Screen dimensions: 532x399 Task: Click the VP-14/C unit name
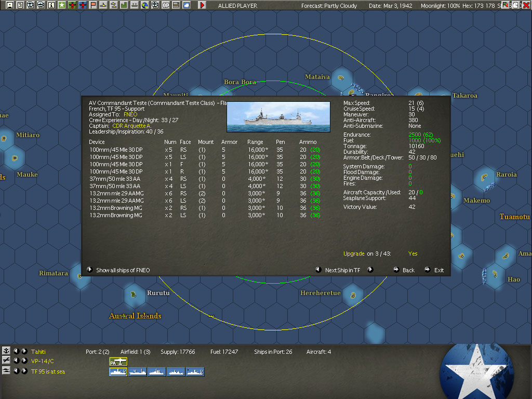(43, 362)
